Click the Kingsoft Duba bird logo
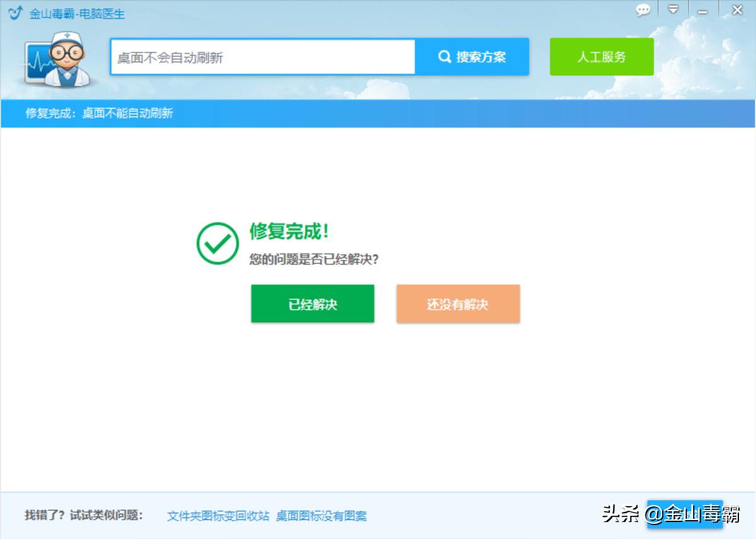756x539 pixels. click(14, 11)
